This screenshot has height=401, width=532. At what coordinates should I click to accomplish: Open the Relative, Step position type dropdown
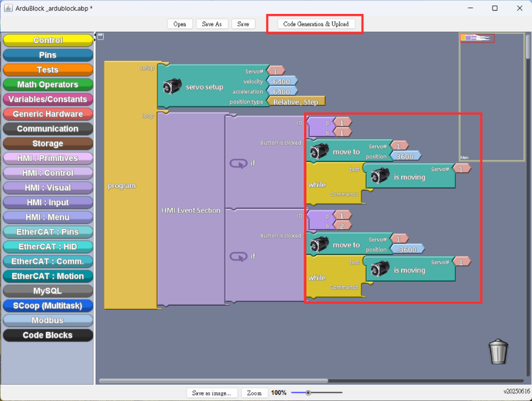[296, 102]
